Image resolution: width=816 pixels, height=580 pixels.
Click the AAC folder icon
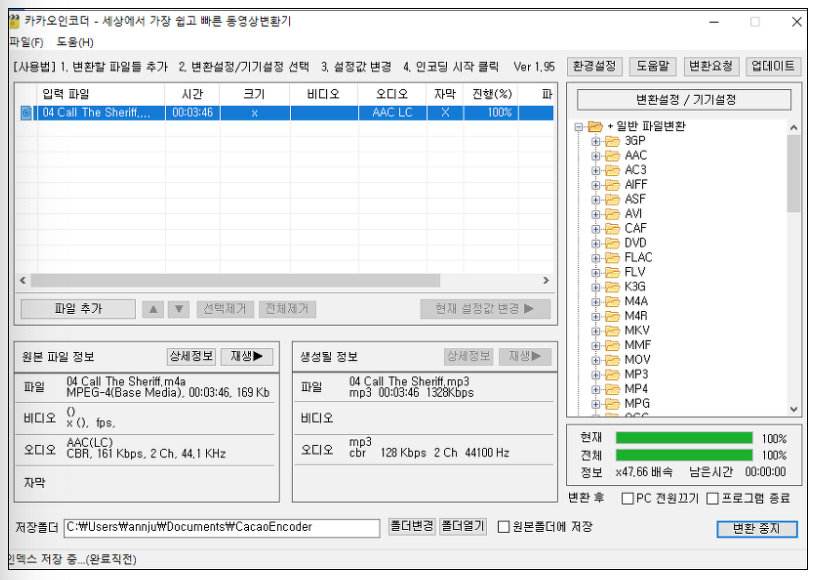pyautogui.click(x=612, y=156)
